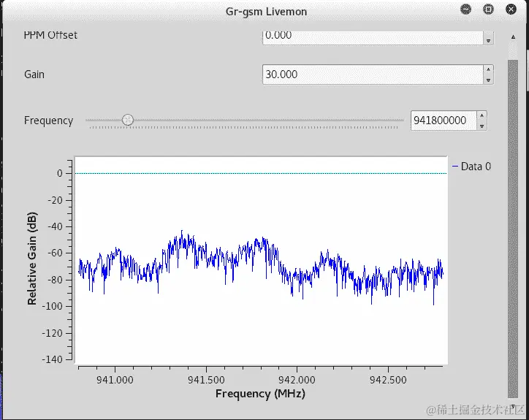Click the PPM Offset label
The width and height of the screenshot is (529, 420).
[x=50, y=35]
